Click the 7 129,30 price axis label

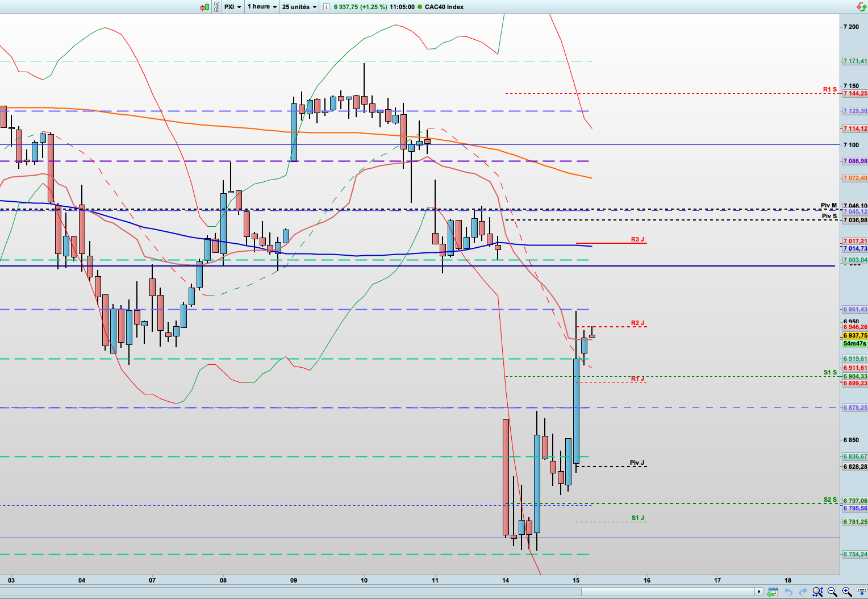855,111
